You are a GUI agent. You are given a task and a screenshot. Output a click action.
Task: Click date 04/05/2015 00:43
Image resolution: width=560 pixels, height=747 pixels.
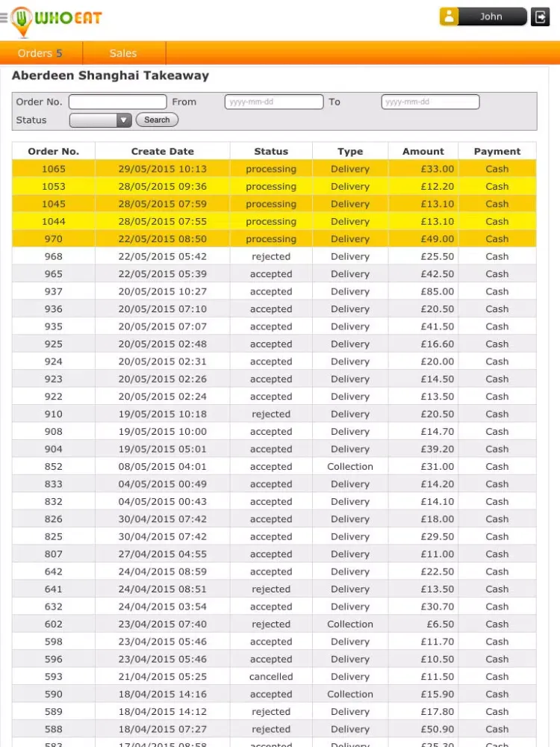pos(162,502)
